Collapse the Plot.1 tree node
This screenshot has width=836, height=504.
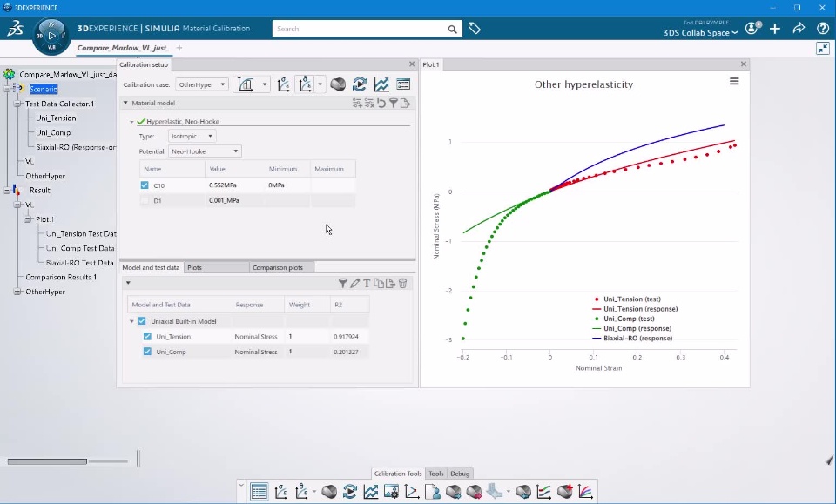pyautogui.click(x=28, y=219)
